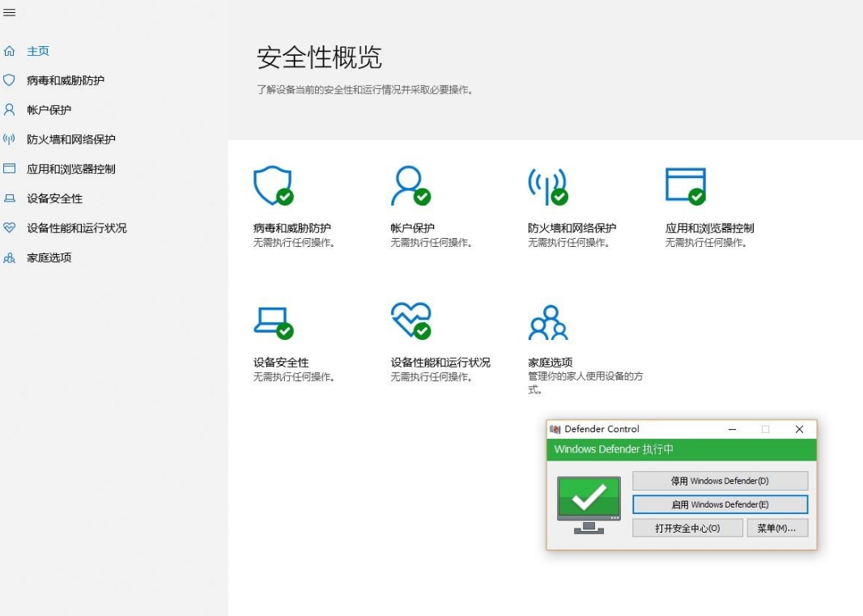Select 帐户保护 in the sidebar
This screenshot has width=863, height=616.
click(49, 110)
